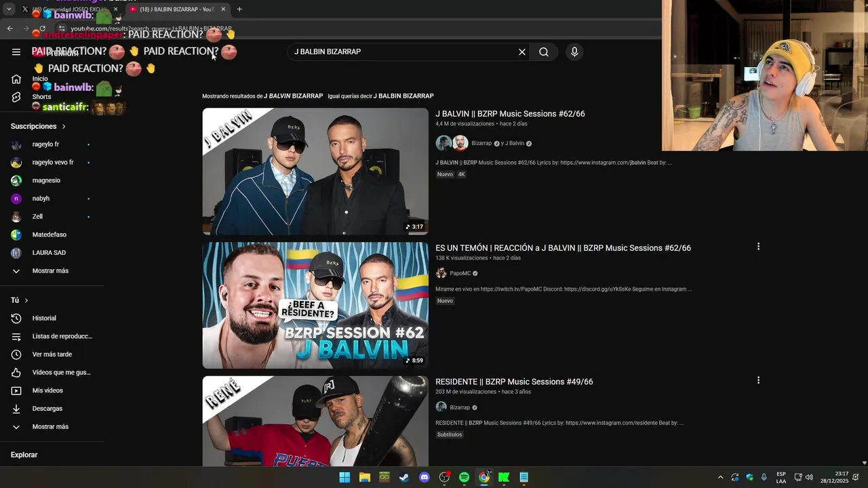Screen dimensions: 868x488
Task: Open Discord from taskbar
Action: click(x=425, y=477)
